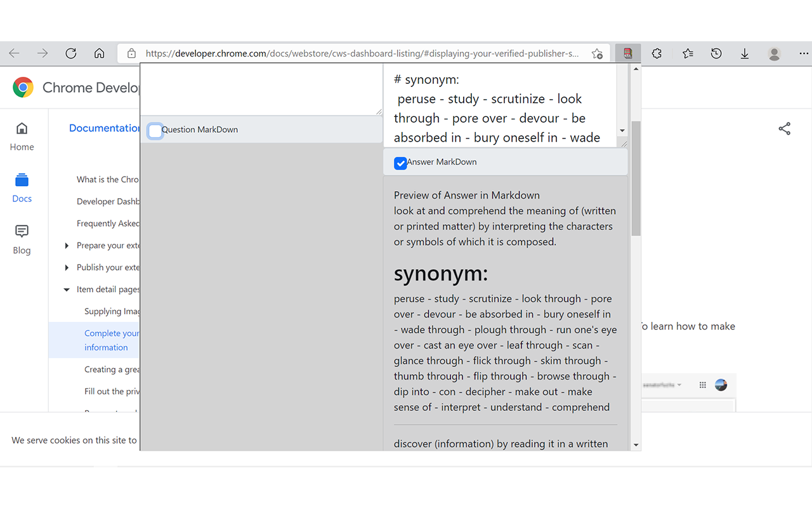Uncheck the Answer MarkDown checkbox
Image resolution: width=812 pixels, height=508 pixels.
pyautogui.click(x=400, y=163)
